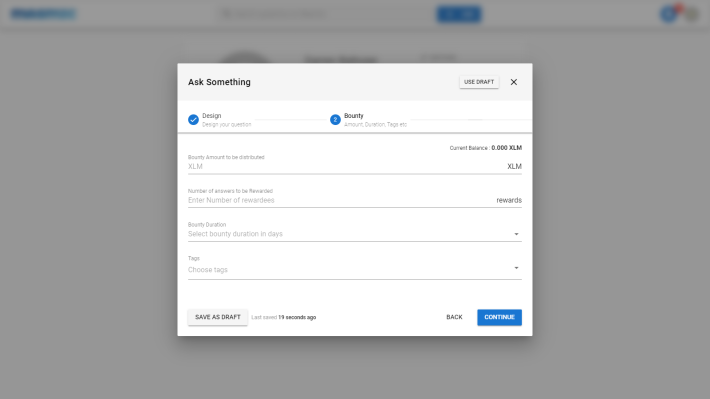This screenshot has width=710, height=399.
Task: Click the blurred blue header button
Action: [459, 14]
